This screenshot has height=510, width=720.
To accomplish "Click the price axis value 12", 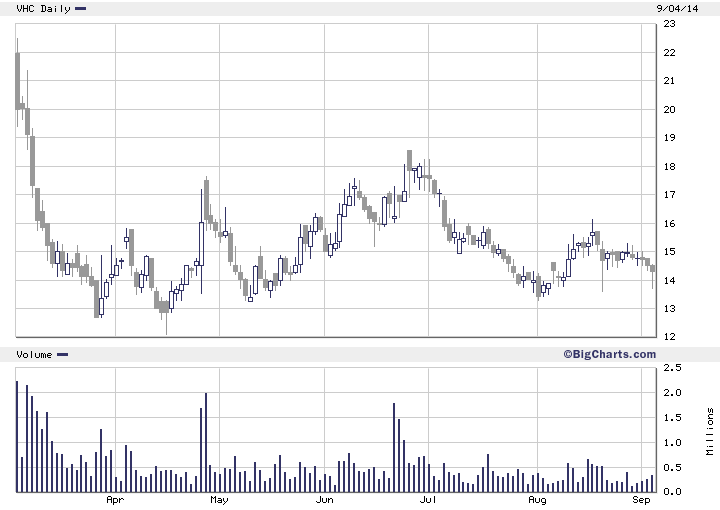I will (669, 336).
